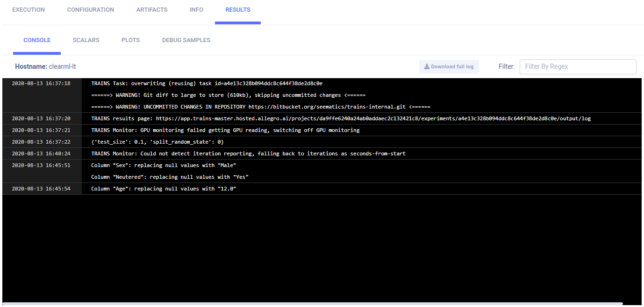This screenshot has height=307, width=644.
Task: Open the DEBUG SAMPLES sub-tab
Action: click(186, 40)
